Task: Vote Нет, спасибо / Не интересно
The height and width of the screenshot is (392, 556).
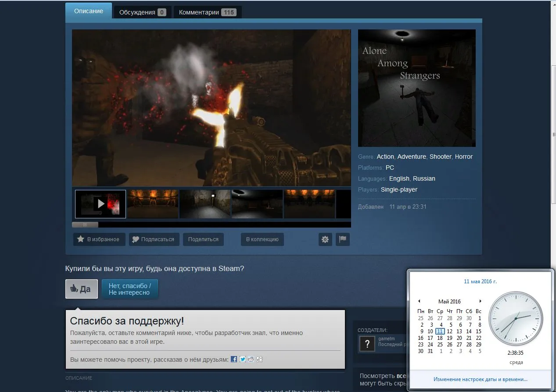Action: (x=129, y=289)
